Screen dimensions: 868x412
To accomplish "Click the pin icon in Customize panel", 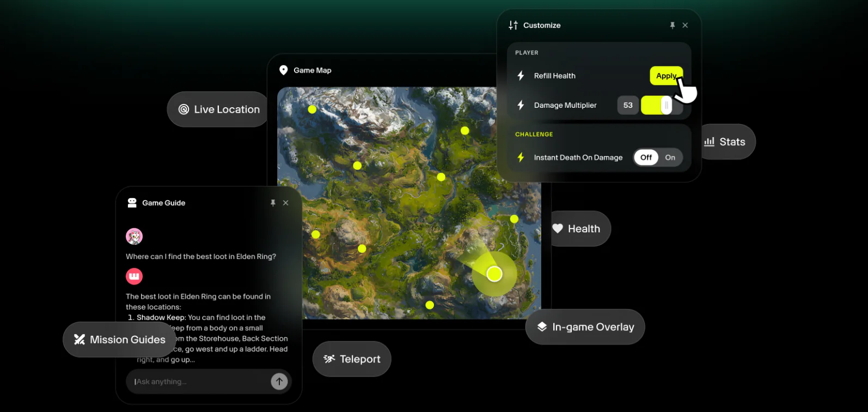I will [x=673, y=26].
